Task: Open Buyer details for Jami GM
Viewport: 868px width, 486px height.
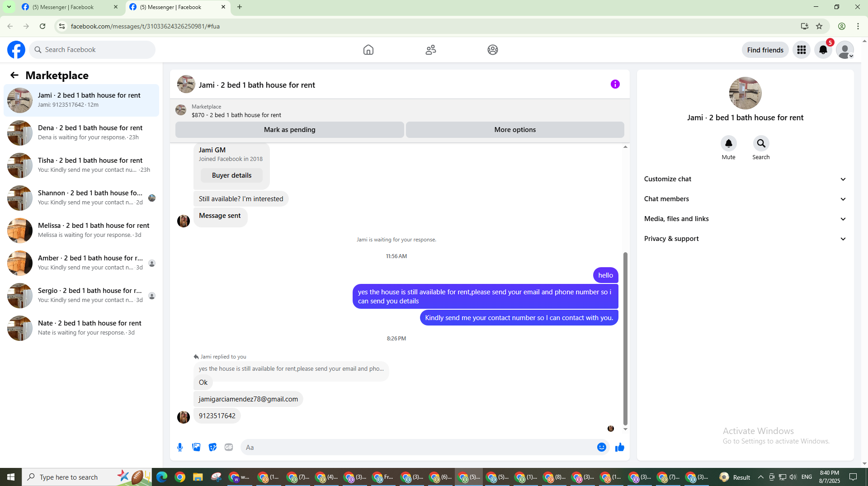Action: (x=231, y=175)
